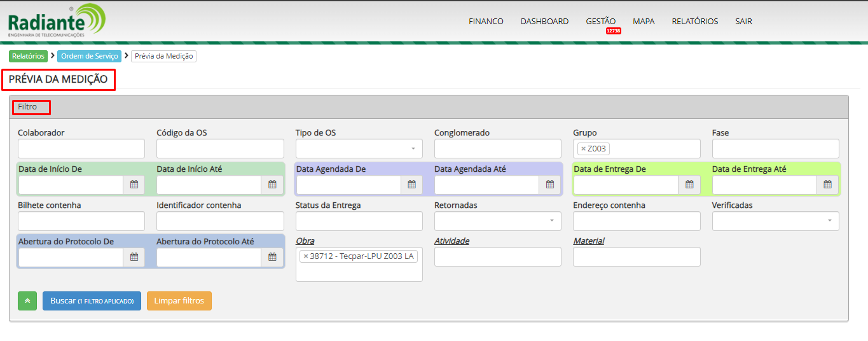868x341 pixels.
Task: Open calendar for Abertura do Protocolo De
Action: click(x=134, y=257)
